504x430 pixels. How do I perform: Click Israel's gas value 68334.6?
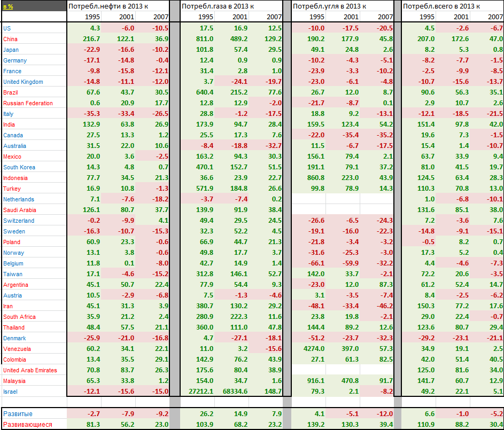235,392
